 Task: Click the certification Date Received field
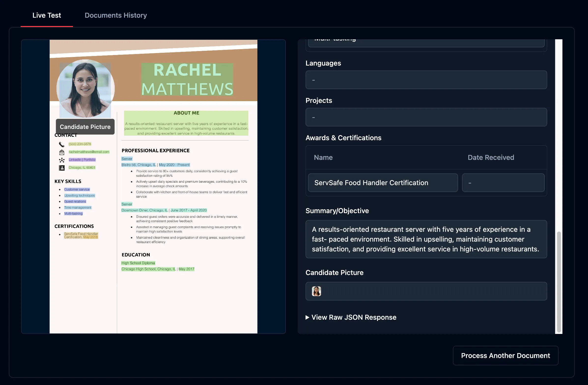pos(503,183)
